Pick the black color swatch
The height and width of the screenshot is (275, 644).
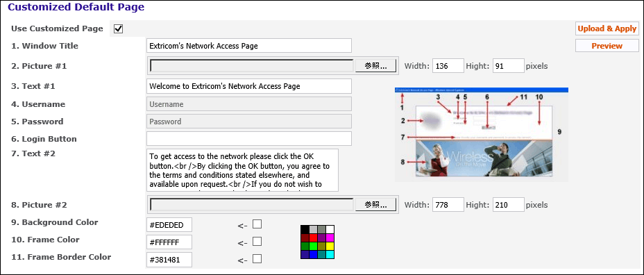pos(305,229)
